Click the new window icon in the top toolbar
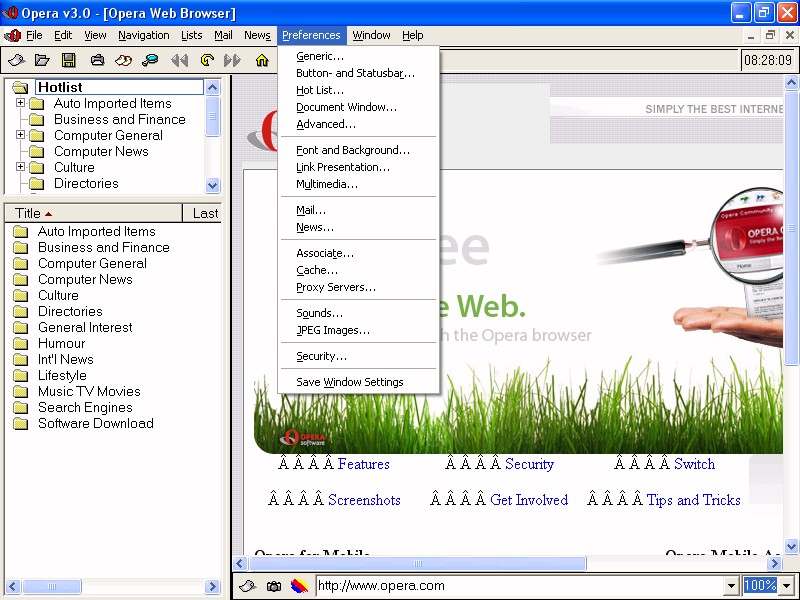The width and height of the screenshot is (800, 600). pos(16,60)
